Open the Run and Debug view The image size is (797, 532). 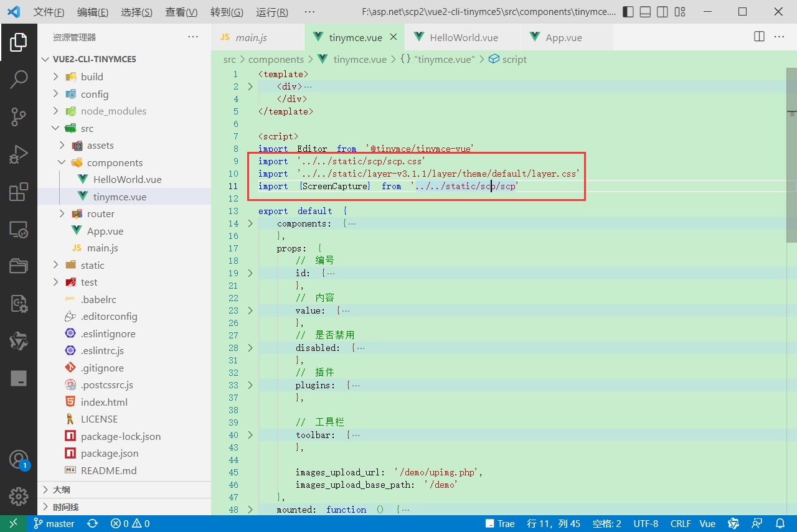18,154
